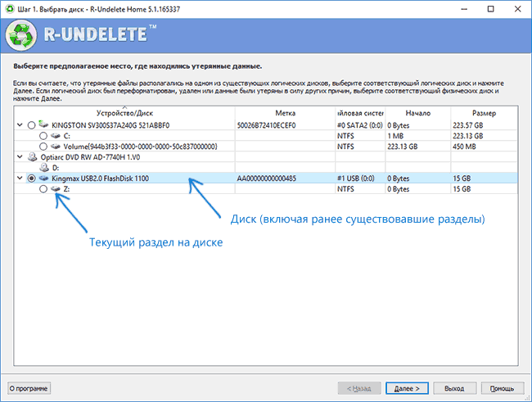Select the Z: partition radio button
Viewport: 532px width, 402px height.
43,189
